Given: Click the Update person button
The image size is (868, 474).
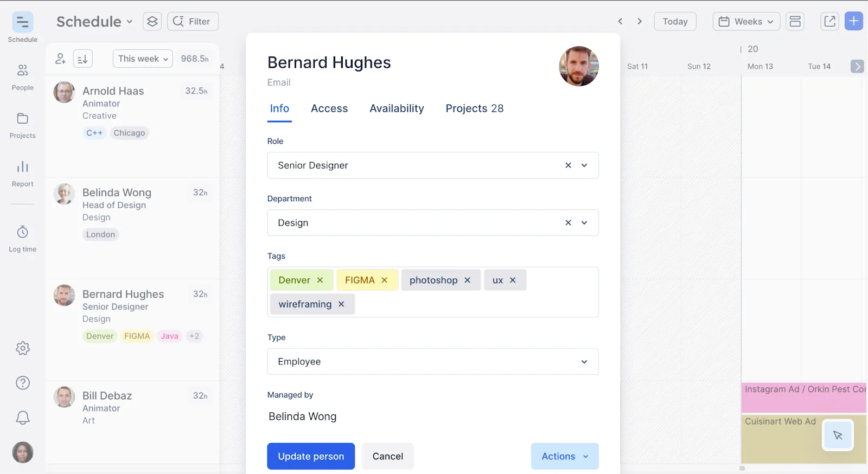Looking at the screenshot, I should [311, 456].
